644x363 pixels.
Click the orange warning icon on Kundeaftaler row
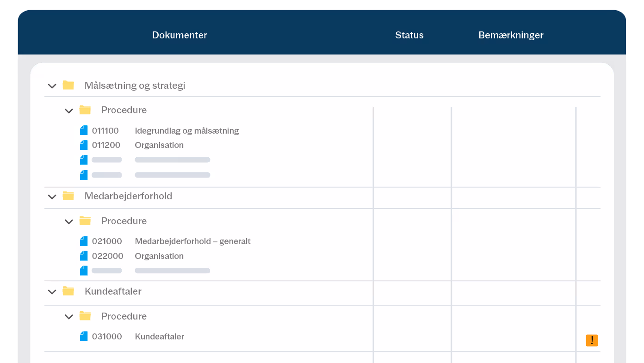click(x=592, y=340)
